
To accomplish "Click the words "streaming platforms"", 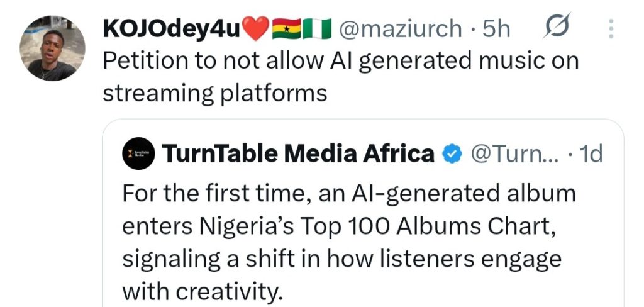I will click(214, 93).
